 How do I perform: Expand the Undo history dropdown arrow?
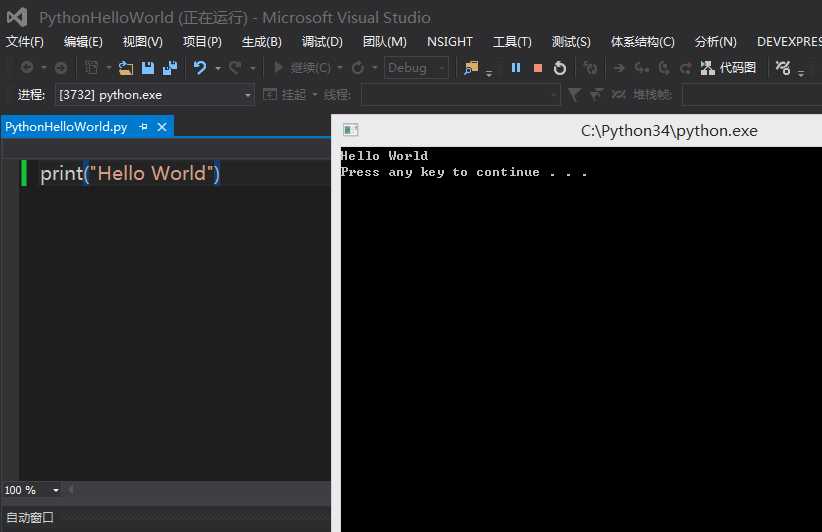(x=218, y=68)
